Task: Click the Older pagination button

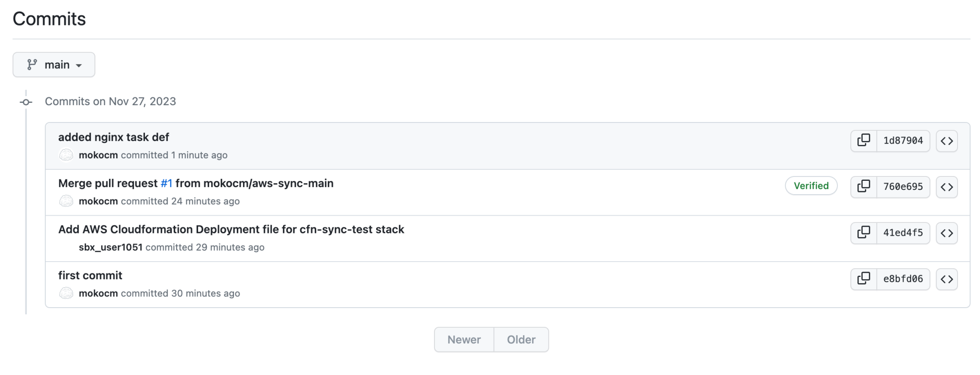Action: [521, 339]
